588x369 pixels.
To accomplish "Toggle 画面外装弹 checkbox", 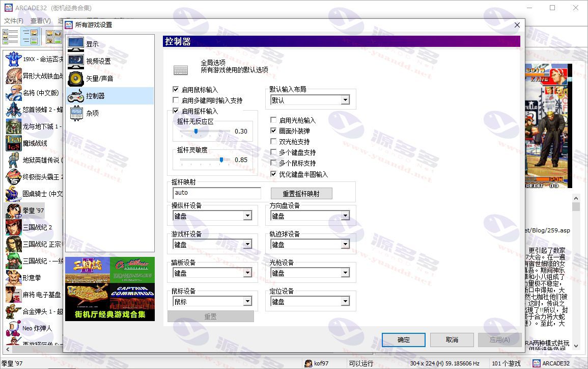I will [273, 130].
